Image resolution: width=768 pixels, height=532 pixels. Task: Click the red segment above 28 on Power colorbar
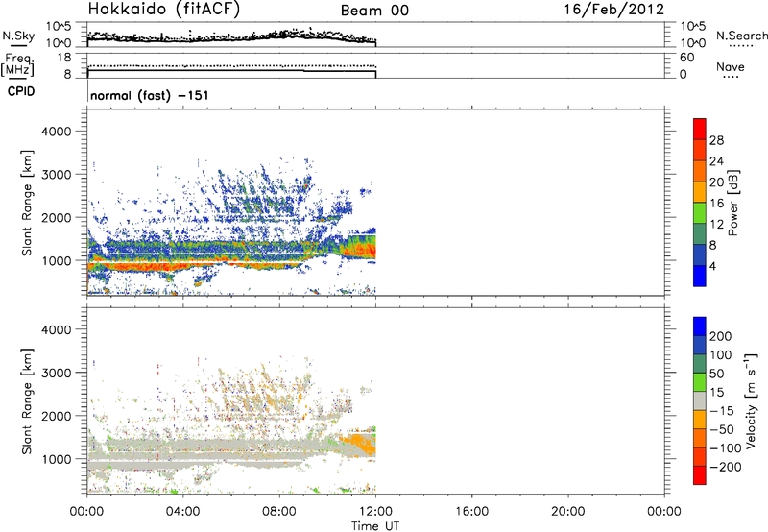[700, 129]
